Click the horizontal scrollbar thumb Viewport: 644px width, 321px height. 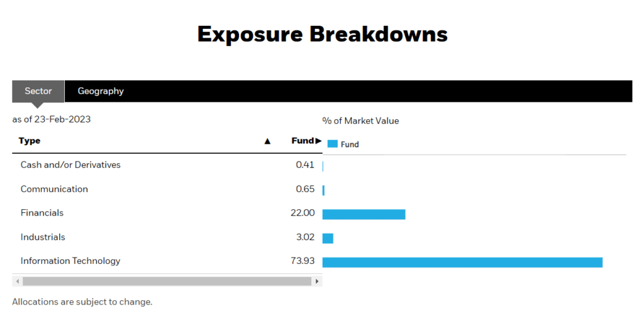pos(167,281)
